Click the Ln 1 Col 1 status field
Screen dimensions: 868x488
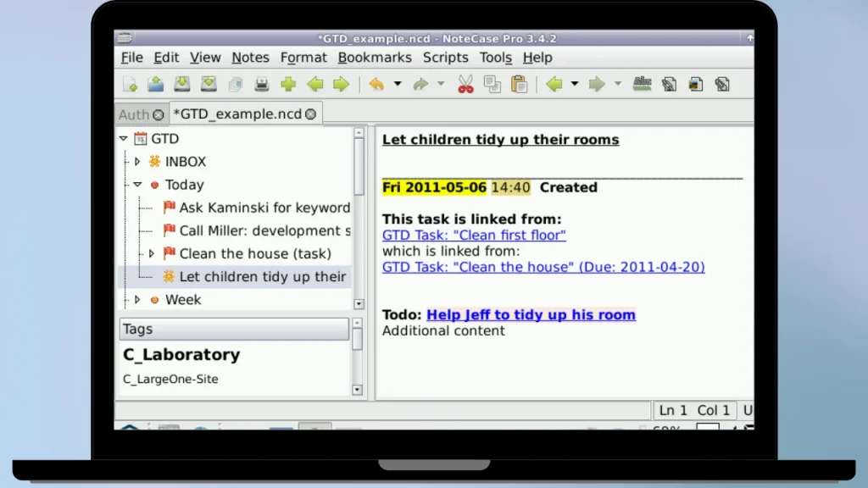(694, 411)
